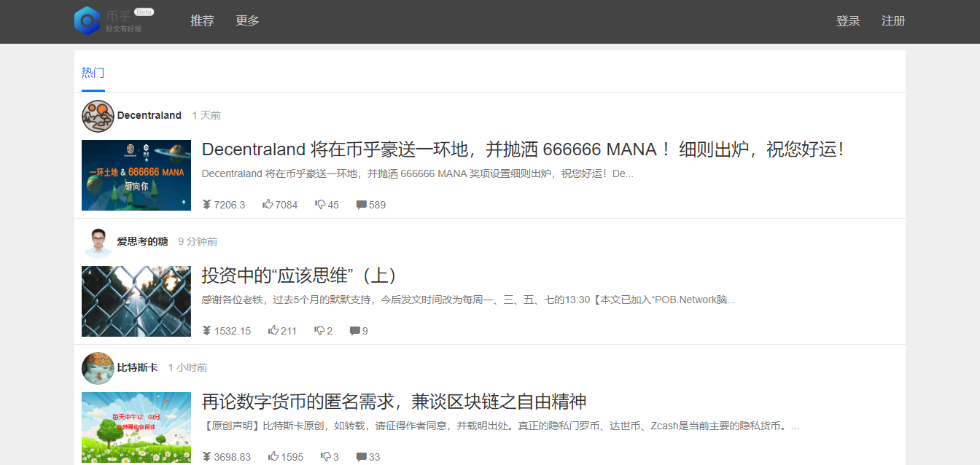Screen dimensions: 980x465
Task: Open the 爱思考的糖 author name link
Action: point(143,241)
